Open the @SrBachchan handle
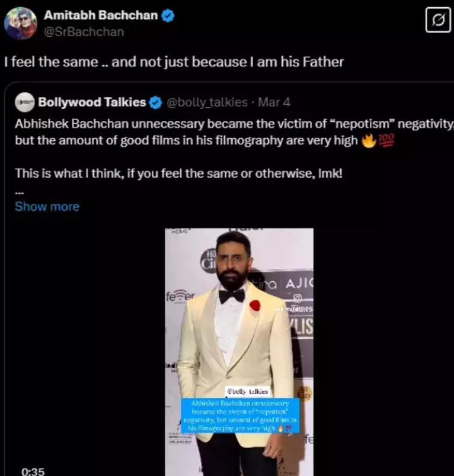Viewport: 454px width, 476px height. click(x=84, y=32)
